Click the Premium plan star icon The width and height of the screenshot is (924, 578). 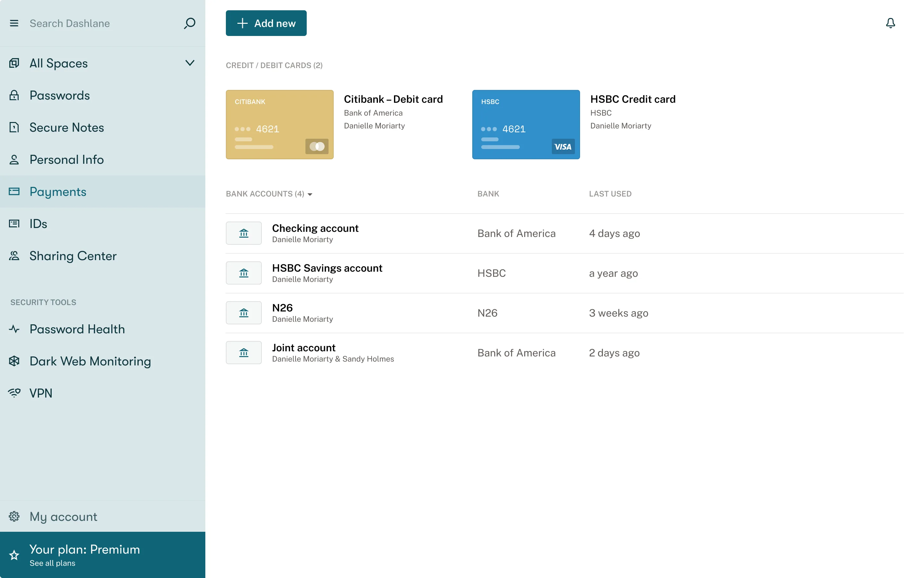[x=14, y=555]
